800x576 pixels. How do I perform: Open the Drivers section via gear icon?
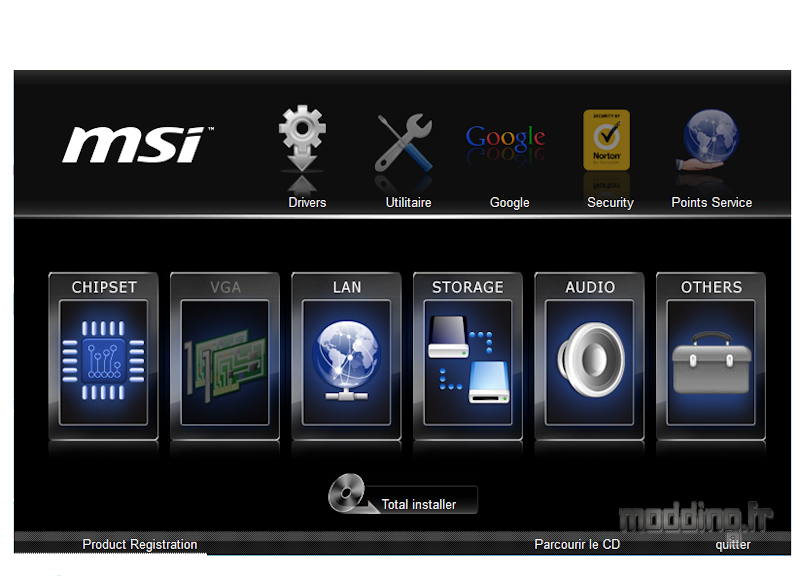pyautogui.click(x=303, y=139)
